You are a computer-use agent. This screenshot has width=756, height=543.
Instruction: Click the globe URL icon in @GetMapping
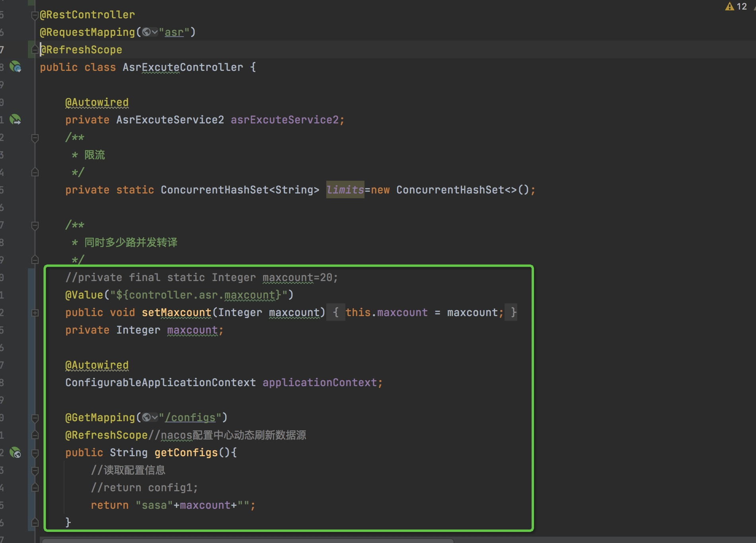146,418
